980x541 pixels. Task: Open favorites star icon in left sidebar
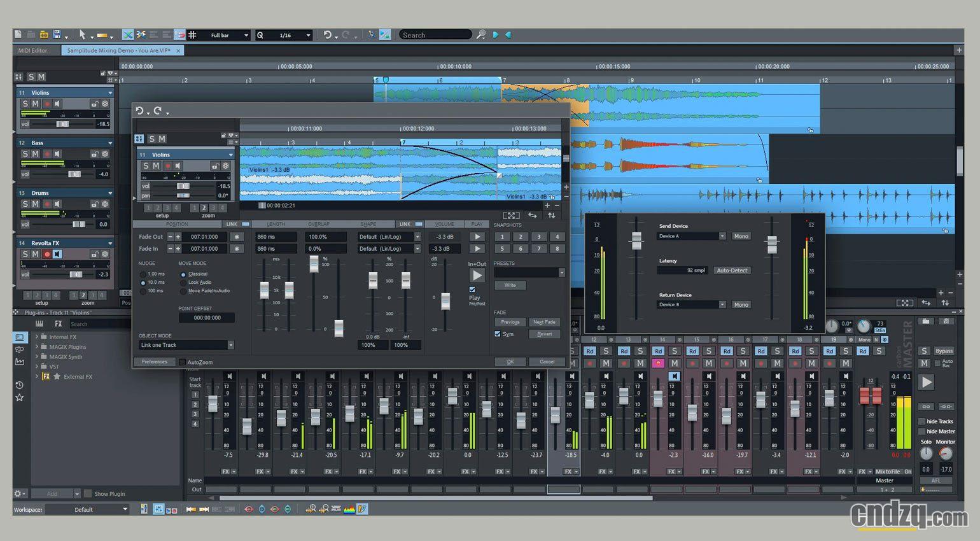[x=19, y=397]
